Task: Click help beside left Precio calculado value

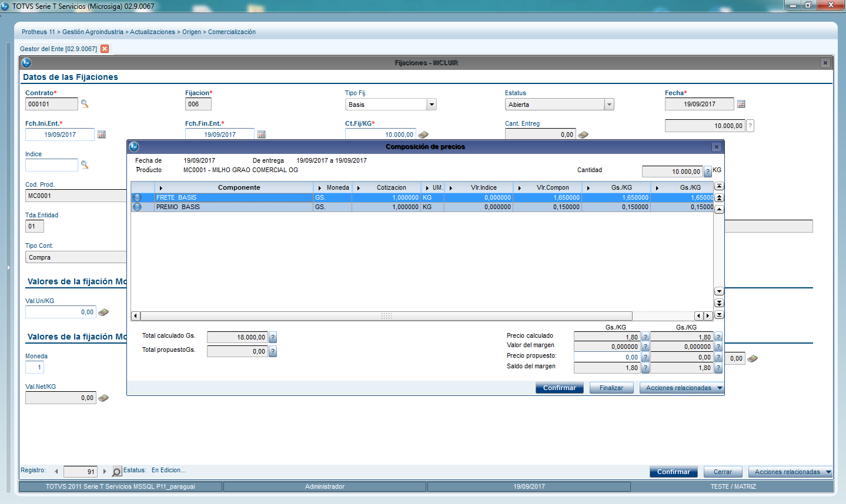Action: [646, 337]
